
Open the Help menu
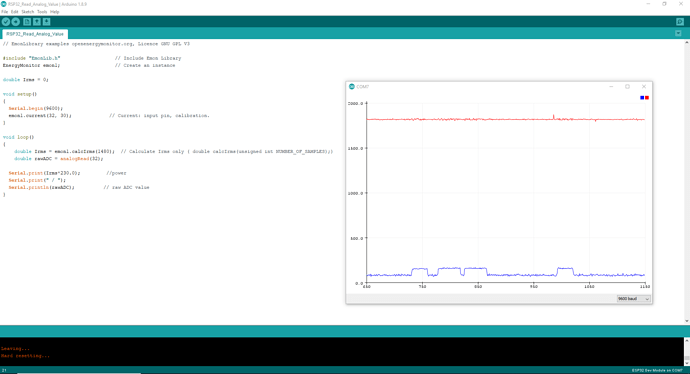pos(55,12)
